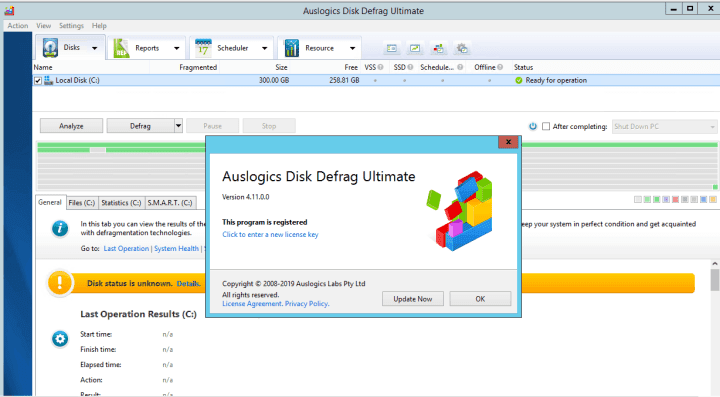Click the orange cluster map legend swatch

713,200
